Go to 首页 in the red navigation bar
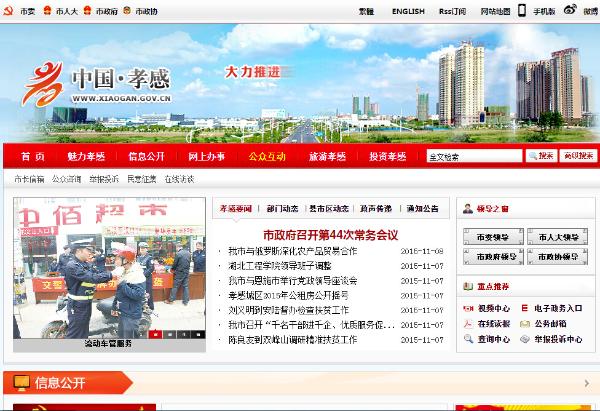The width and height of the screenshot is (600, 411). tap(33, 156)
